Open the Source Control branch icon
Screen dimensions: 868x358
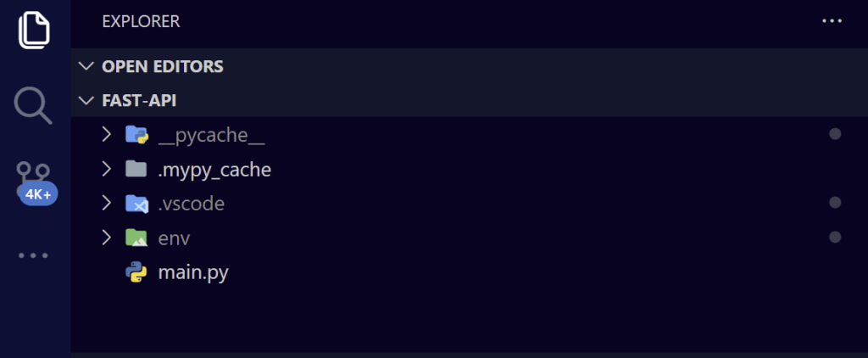(x=34, y=174)
